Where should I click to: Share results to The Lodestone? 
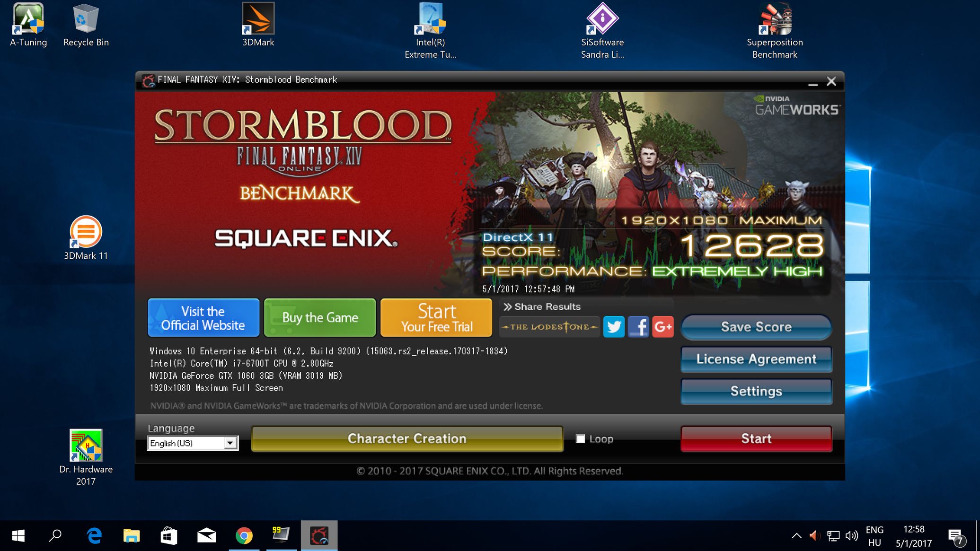click(x=549, y=327)
